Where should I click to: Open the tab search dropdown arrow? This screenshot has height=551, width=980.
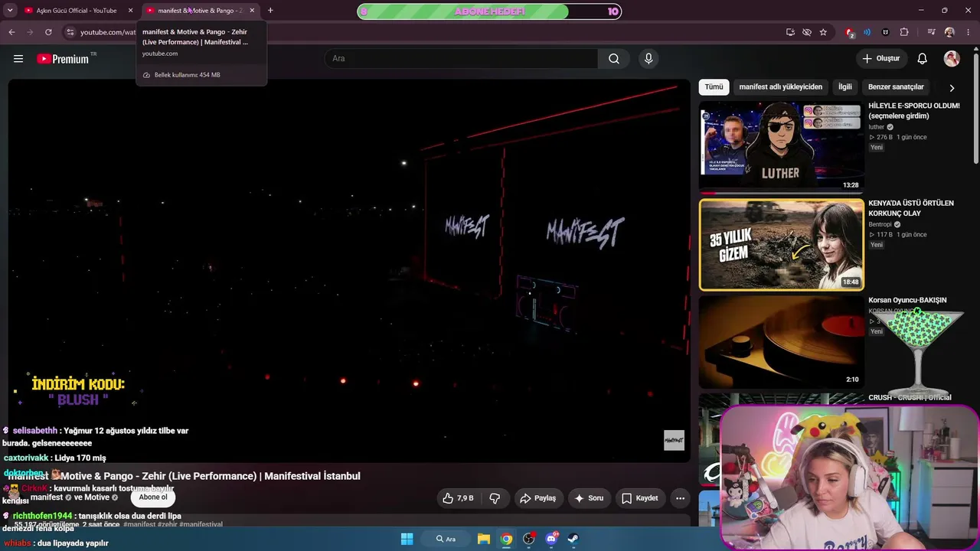[10, 11]
